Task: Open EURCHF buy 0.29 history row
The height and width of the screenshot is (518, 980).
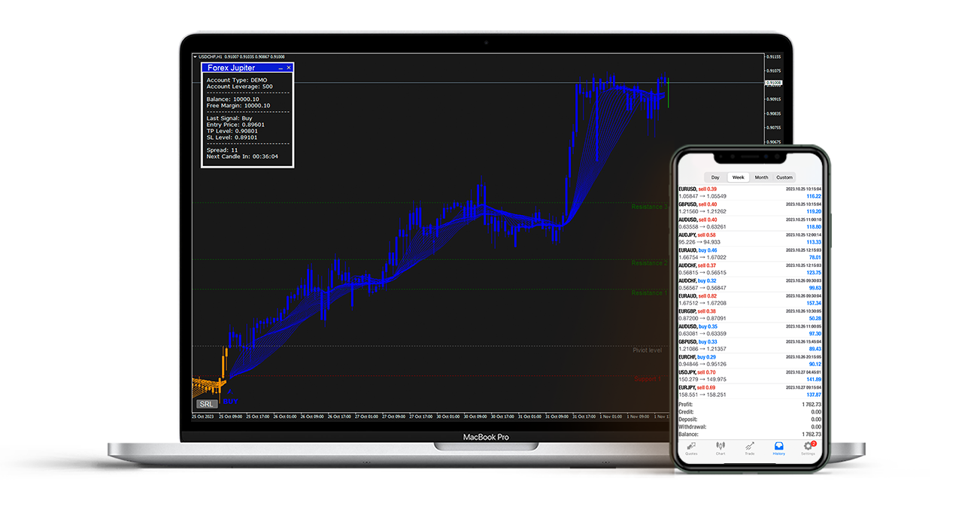Action: 750,361
